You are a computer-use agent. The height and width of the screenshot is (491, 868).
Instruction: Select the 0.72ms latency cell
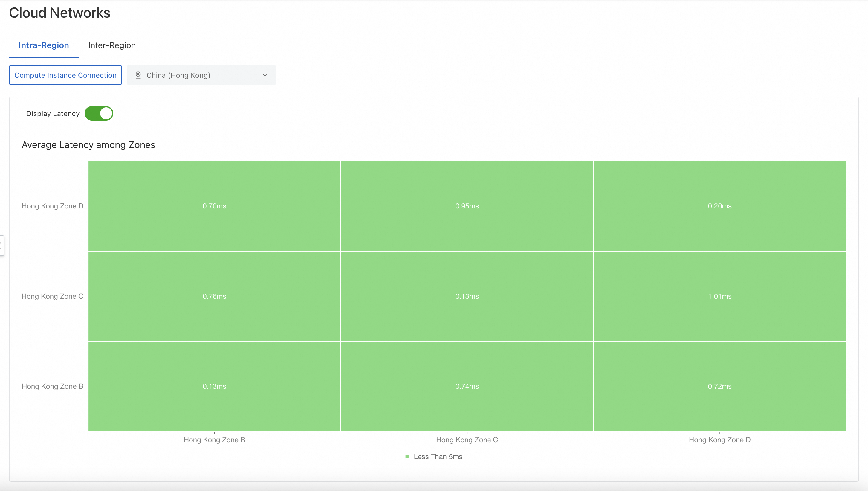point(719,386)
